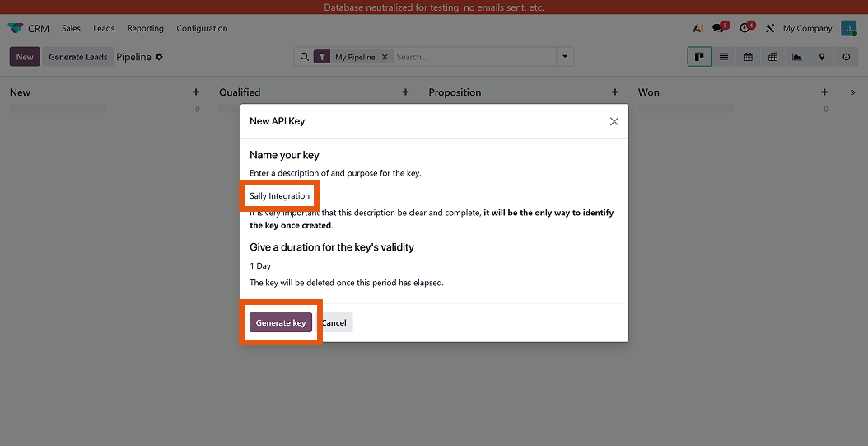The height and width of the screenshot is (446, 868).
Task: Expand the search options dropdown arrow
Action: click(565, 57)
